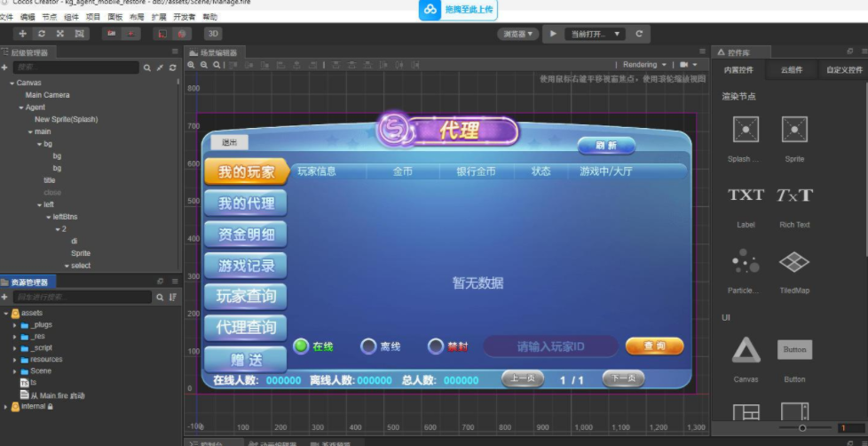
Task: Select the rotate transform tool
Action: (42, 34)
